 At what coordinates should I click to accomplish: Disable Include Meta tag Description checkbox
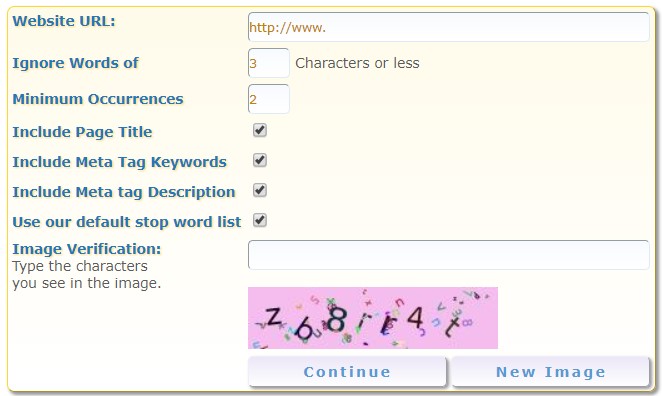point(260,190)
